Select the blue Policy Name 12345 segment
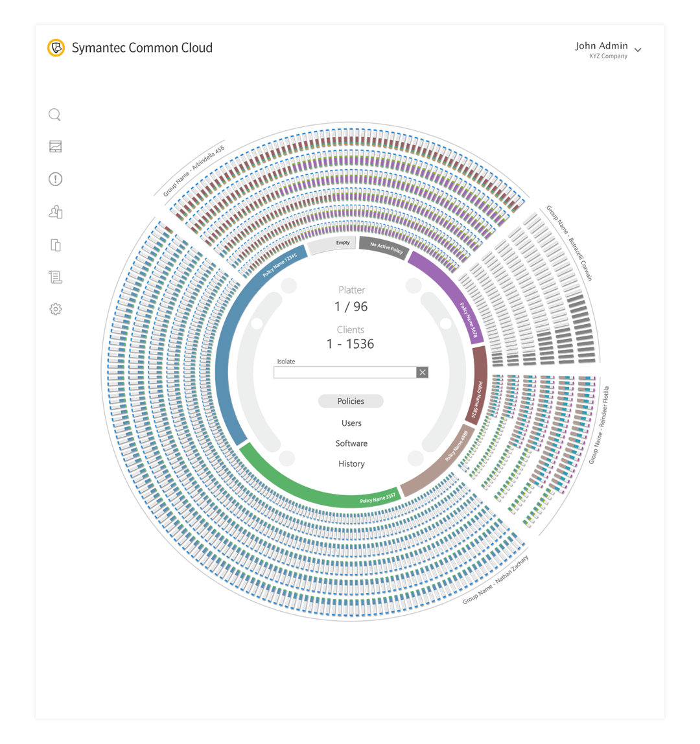This screenshot has height=744, width=700. [227, 337]
